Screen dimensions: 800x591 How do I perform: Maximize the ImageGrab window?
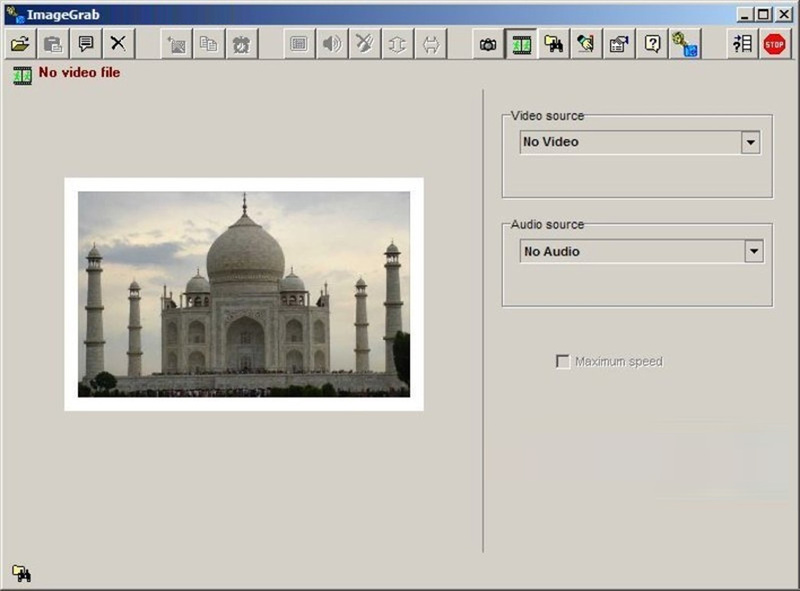pyautogui.click(x=763, y=14)
